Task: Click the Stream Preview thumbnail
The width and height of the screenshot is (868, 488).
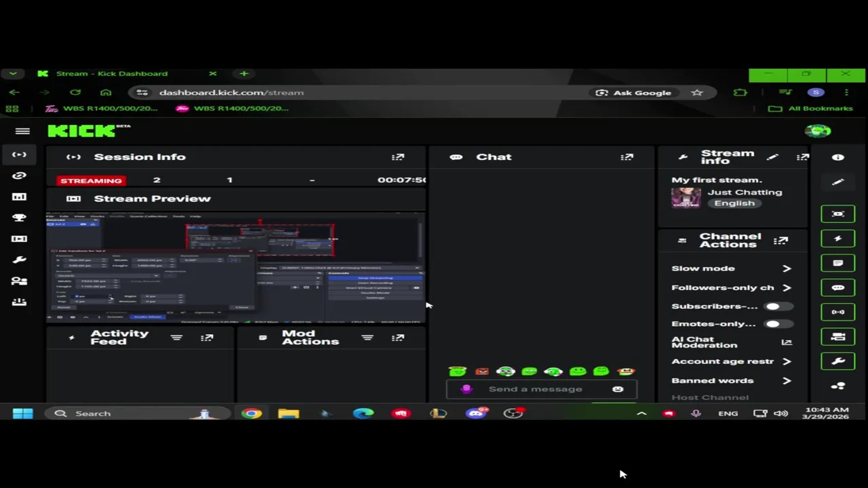Action: (235, 268)
